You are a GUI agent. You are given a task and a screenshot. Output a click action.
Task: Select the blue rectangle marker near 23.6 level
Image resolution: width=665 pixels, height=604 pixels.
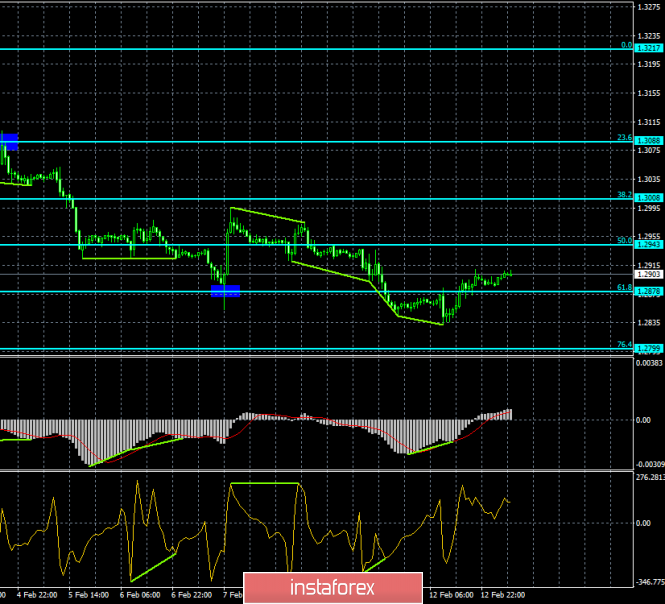pos(9,142)
